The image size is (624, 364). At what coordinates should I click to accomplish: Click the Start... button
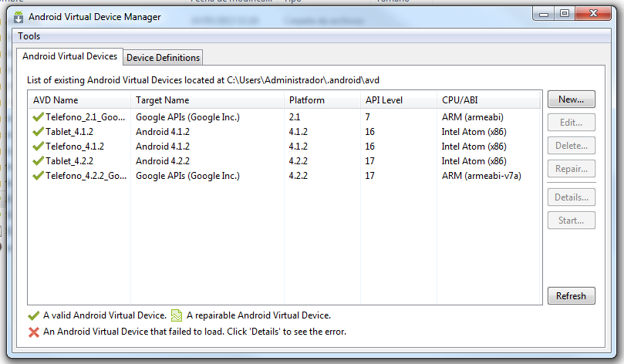click(571, 221)
